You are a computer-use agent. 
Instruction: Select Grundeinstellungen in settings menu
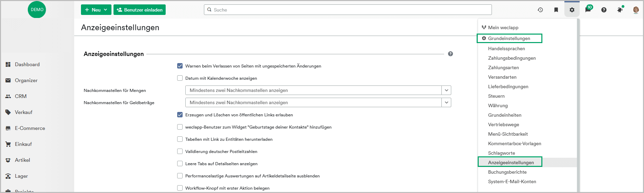coord(509,38)
